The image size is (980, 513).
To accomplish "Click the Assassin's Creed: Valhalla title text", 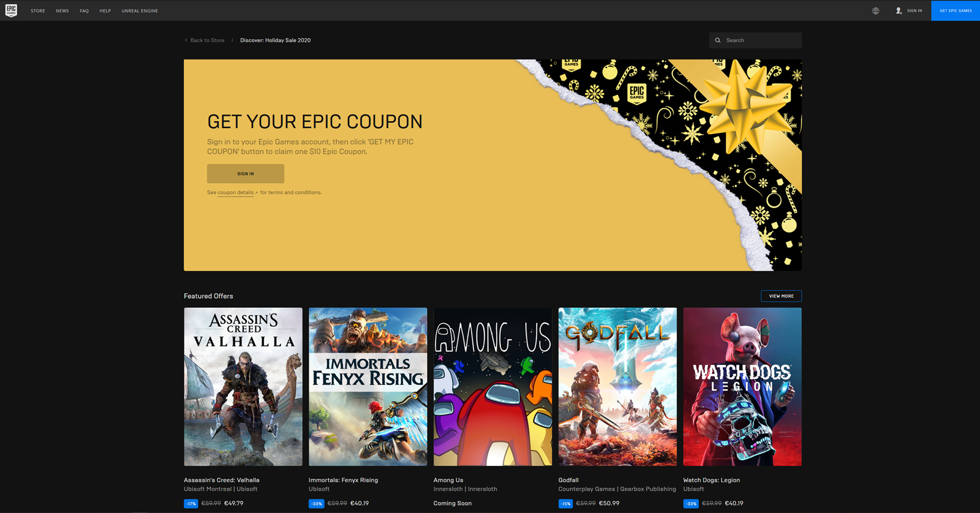I will 222,481.
